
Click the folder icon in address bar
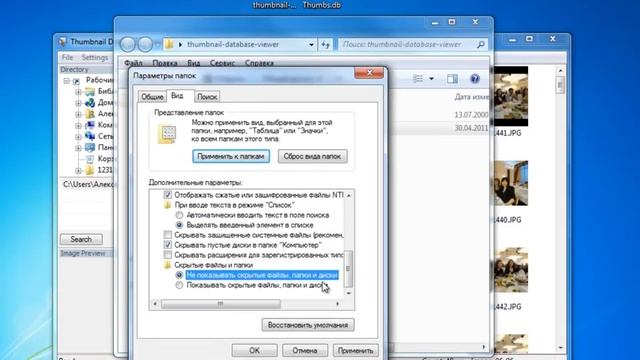(169, 44)
